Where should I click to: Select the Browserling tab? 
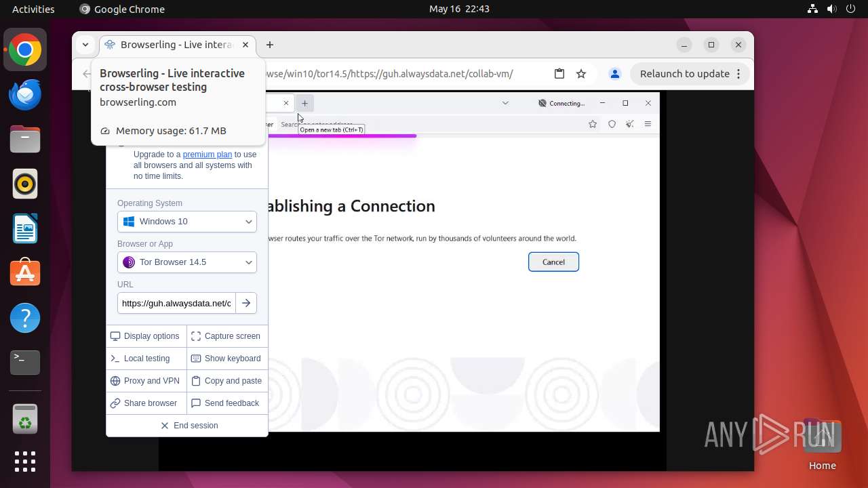177,45
